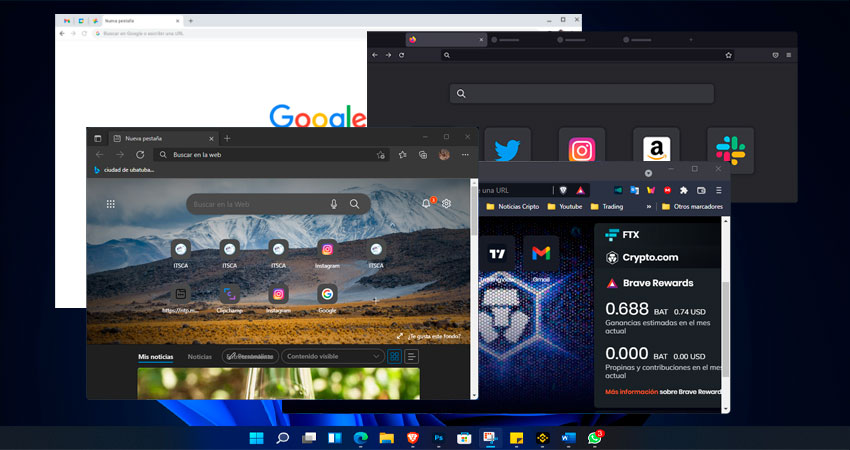The width and height of the screenshot is (850, 450).
Task: Click the Amazon shortcut tile in Firefox
Action: point(656,150)
